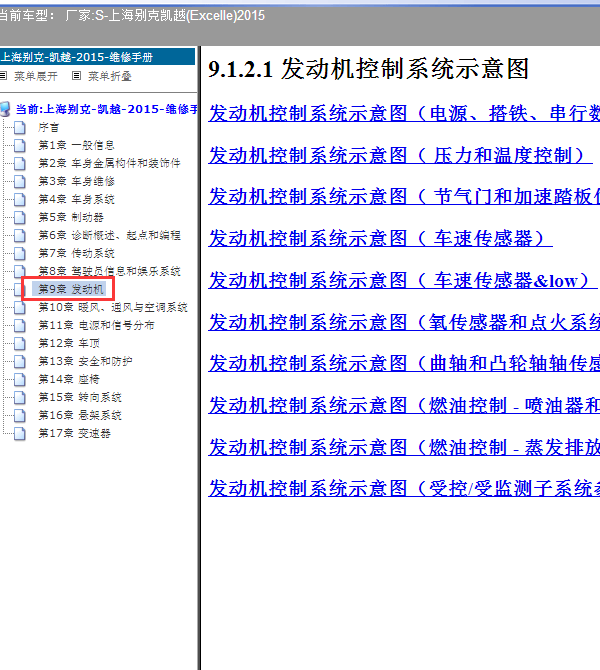Open link 发动机控制系统示意图（电源、搭铁、串行数据）
The height and width of the screenshot is (670, 600).
[x=404, y=113]
